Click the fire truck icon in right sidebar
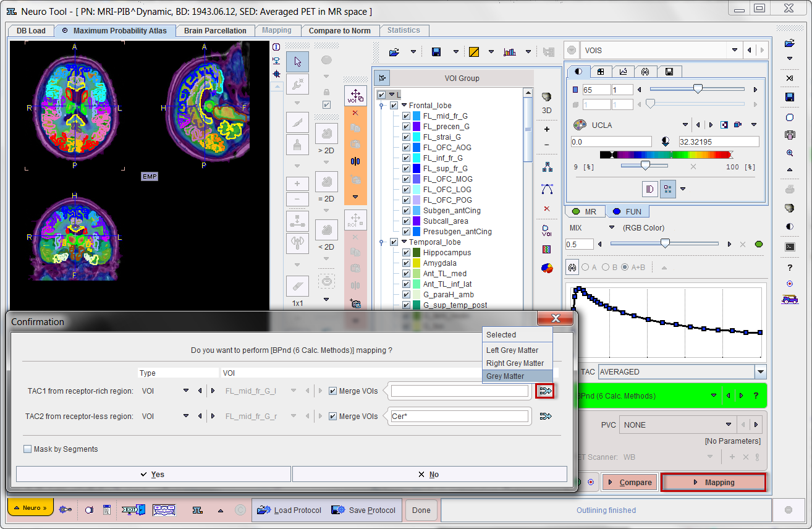 point(789,299)
